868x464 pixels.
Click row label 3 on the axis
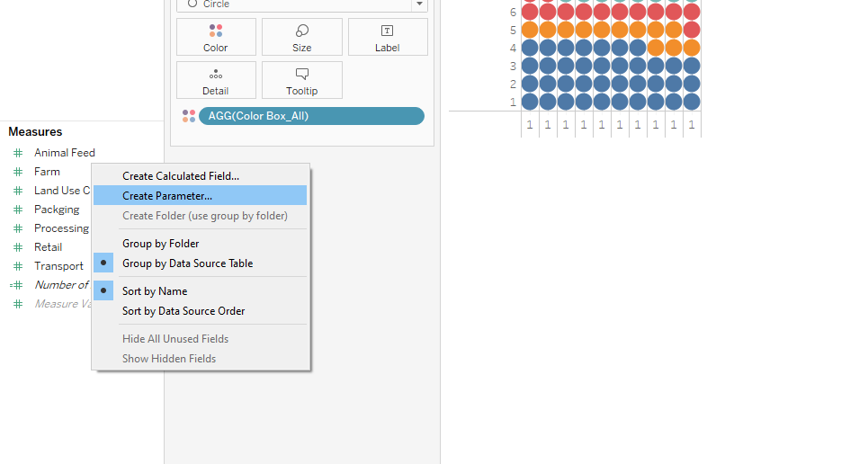(x=514, y=67)
